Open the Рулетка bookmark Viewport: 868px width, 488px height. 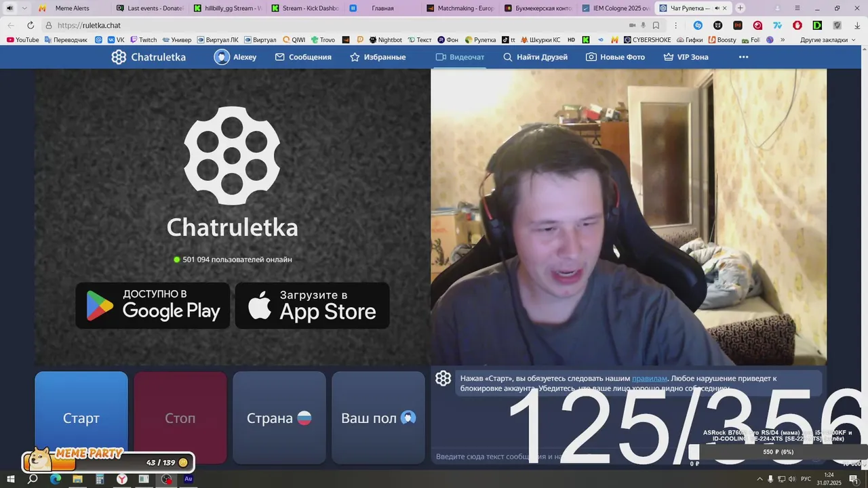click(x=480, y=40)
